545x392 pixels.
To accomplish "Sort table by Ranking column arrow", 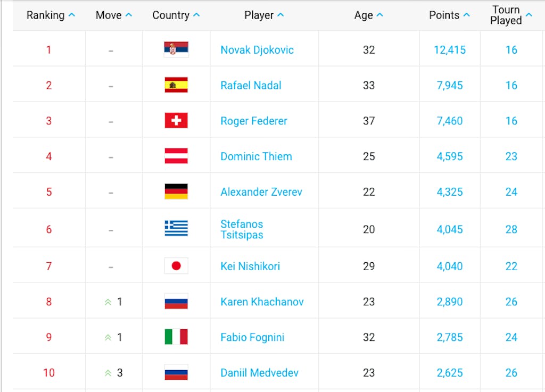I will click(x=72, y=15).
